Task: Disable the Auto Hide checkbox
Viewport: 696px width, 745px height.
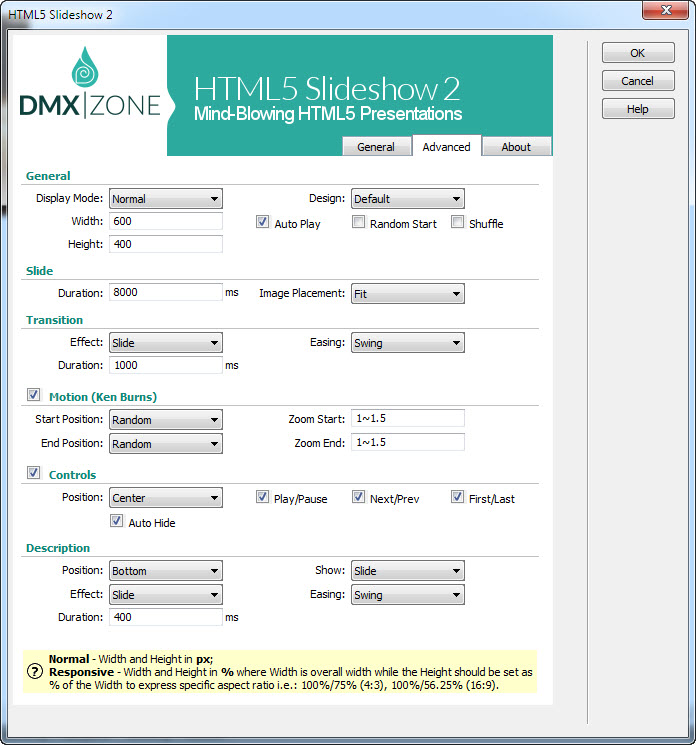Action: [x=116, y=521]
